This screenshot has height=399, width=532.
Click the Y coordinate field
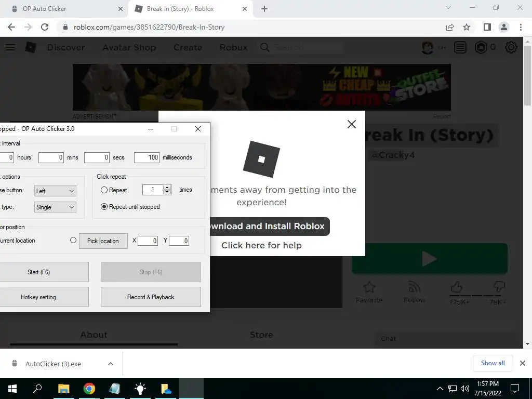[x=179, y=241]
